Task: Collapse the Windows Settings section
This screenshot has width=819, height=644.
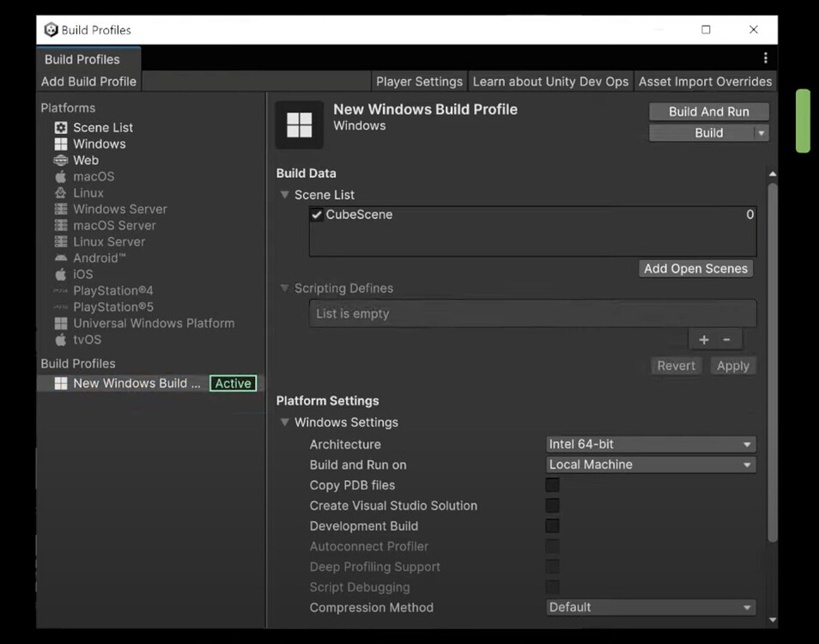Action: [285, 422]
